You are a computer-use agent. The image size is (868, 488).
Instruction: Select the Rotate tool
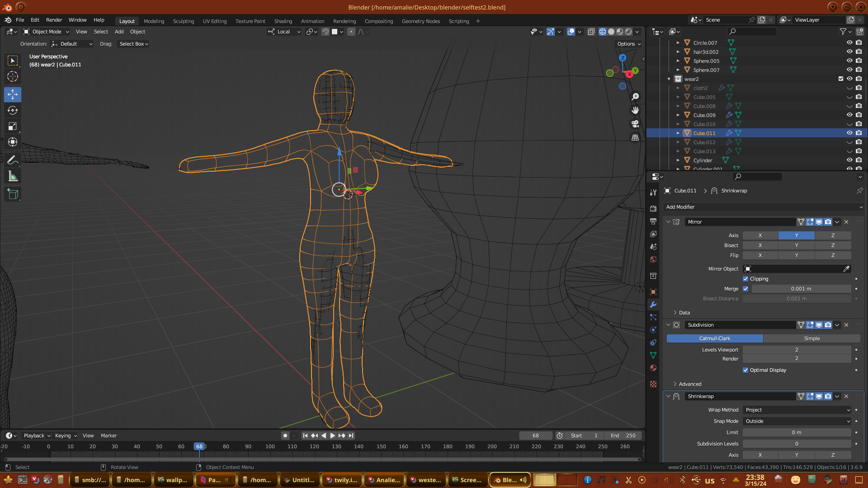pos(13,111)
